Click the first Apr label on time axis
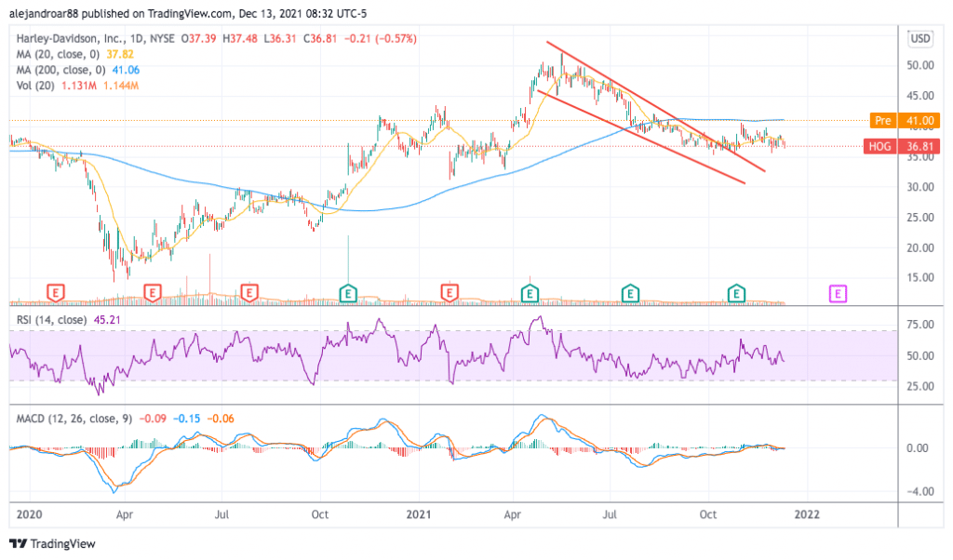This screenshot has height=560, width=953. (x=124, y=514)
